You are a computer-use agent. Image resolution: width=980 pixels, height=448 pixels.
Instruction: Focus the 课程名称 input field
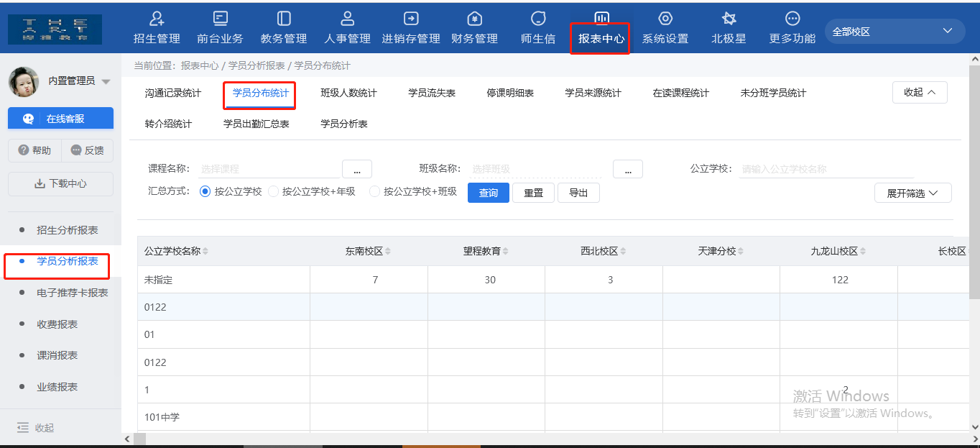coord(269,169)
